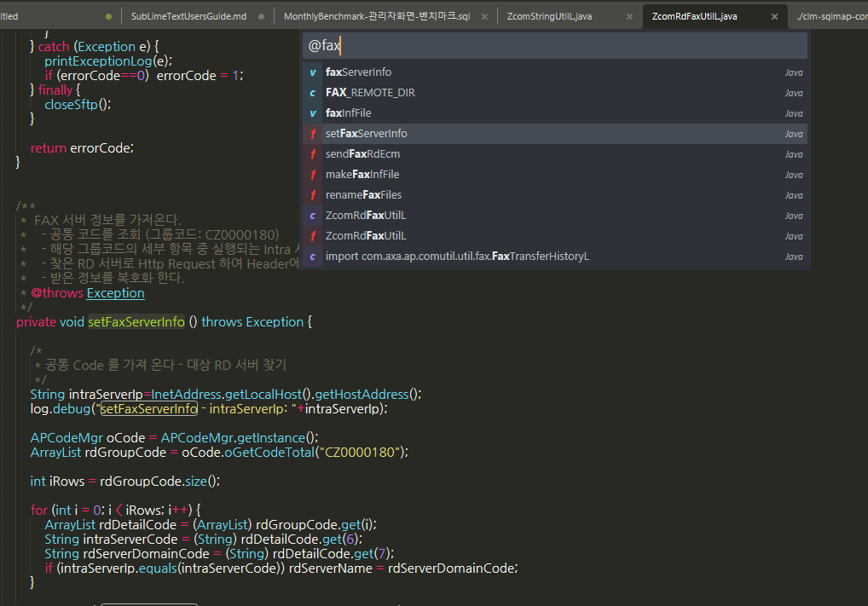Go to the makeFaxInfFile function
Viewport: 868px width, 606px height.
pyautogui.click(x=555, y=175)
